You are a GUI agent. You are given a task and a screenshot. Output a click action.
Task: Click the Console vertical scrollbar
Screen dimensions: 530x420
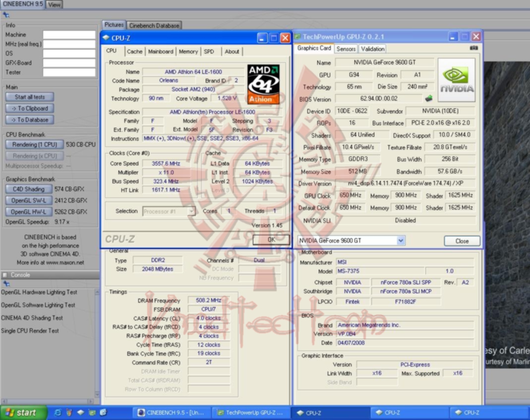click(x=97, y=343)
